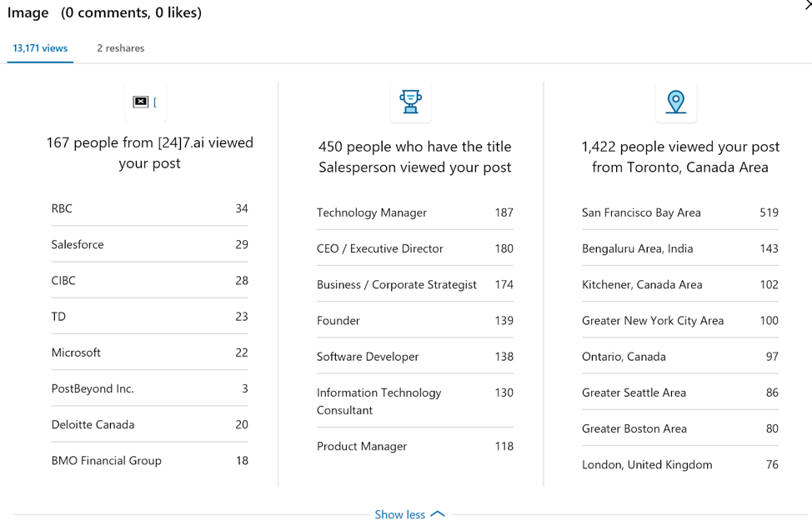Screen dimensions: 812x521
Task: Select the San Francisco Bay Area row
Action: pos(680,213)
